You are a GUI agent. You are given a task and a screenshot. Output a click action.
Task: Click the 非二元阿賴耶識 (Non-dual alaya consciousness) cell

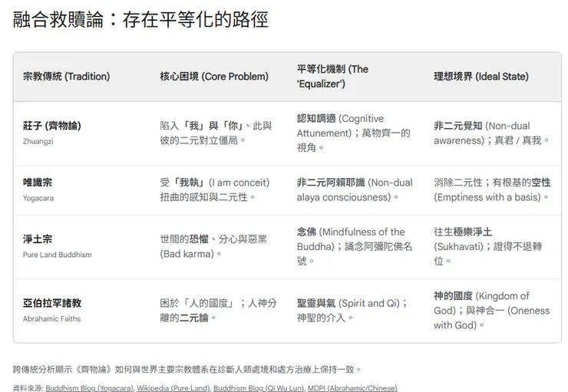click(355, 190)
